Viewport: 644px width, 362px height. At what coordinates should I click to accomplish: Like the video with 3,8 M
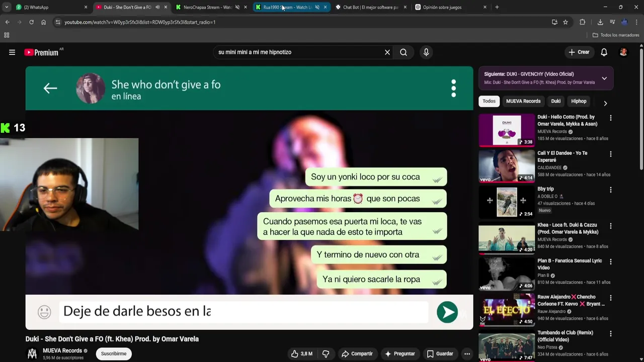point(301,354)
